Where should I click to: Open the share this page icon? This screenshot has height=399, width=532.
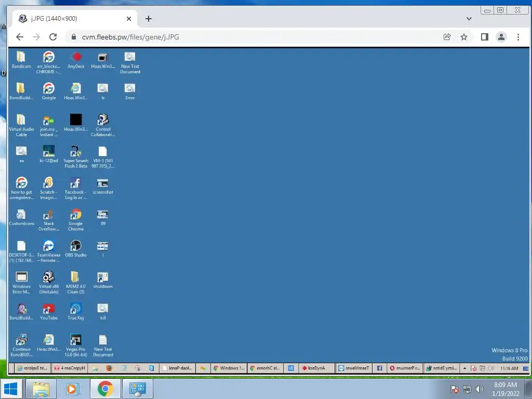click(x=447, y=37)
